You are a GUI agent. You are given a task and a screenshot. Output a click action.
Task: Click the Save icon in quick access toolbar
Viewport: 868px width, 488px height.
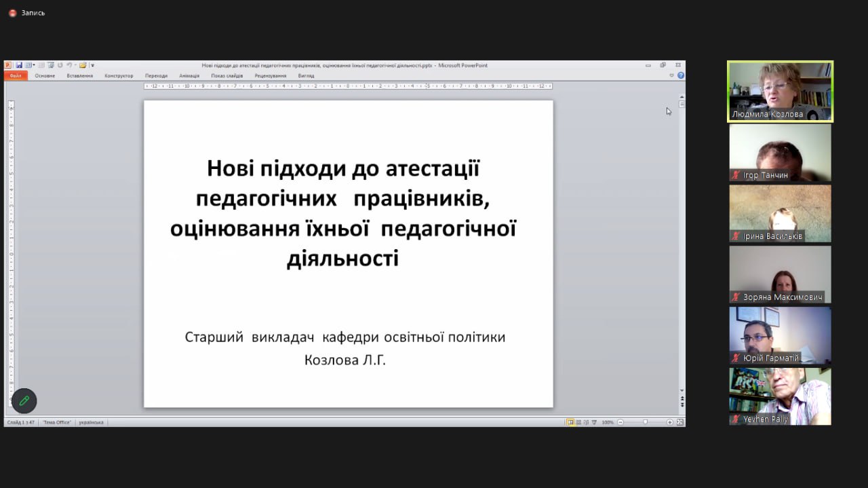(19, 65)
